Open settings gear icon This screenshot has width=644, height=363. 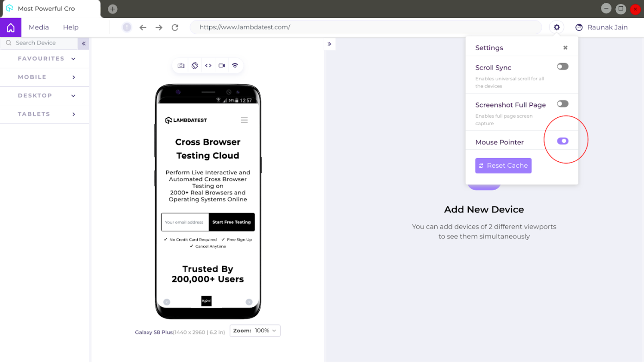click(556, 27)
